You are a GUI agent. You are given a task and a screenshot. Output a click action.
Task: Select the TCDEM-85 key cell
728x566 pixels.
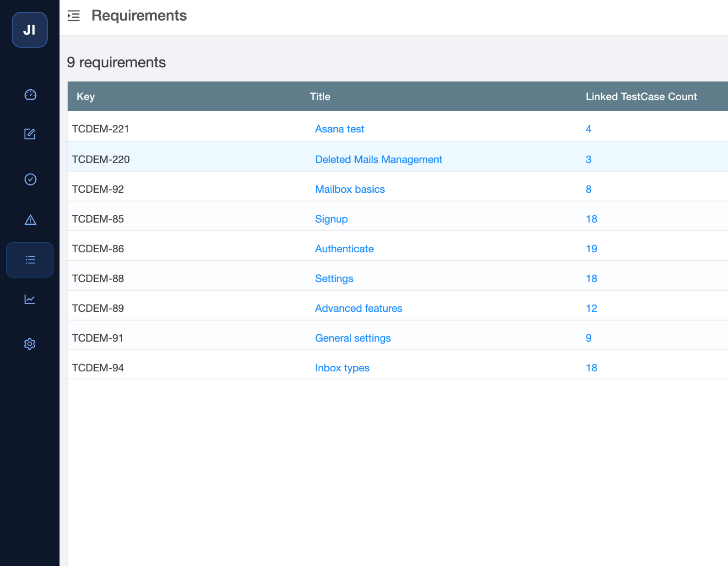tap(98, 219)
